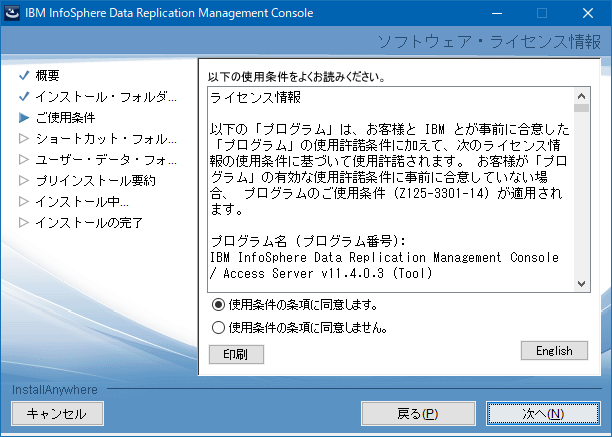Close the installer window

[x=588, y=13]
